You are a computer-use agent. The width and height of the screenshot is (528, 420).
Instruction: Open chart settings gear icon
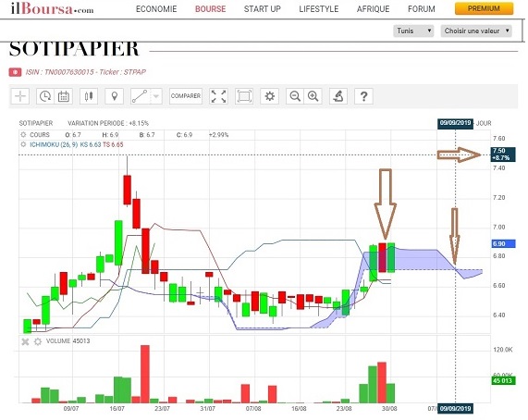tap(269, 96)
